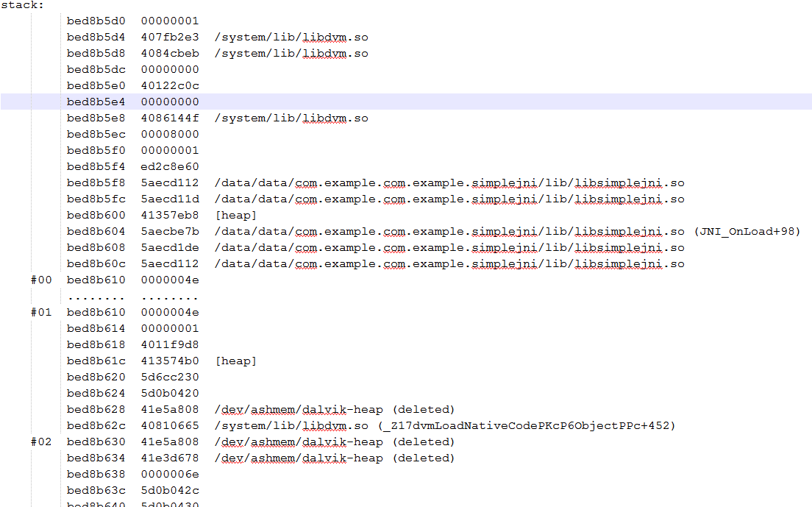Click value 40122c0c

[x=170, y=86]
